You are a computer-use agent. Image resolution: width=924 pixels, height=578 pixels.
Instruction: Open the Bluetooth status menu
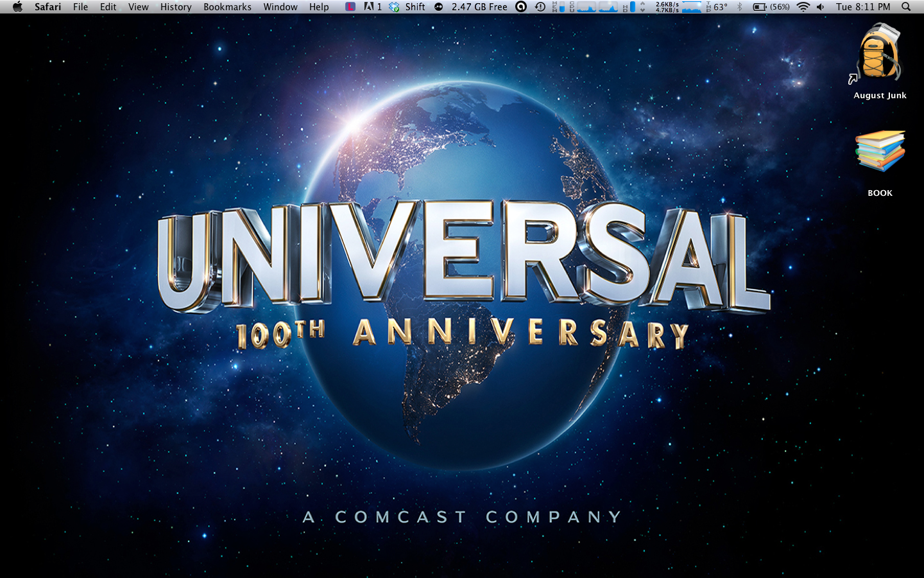739,6
